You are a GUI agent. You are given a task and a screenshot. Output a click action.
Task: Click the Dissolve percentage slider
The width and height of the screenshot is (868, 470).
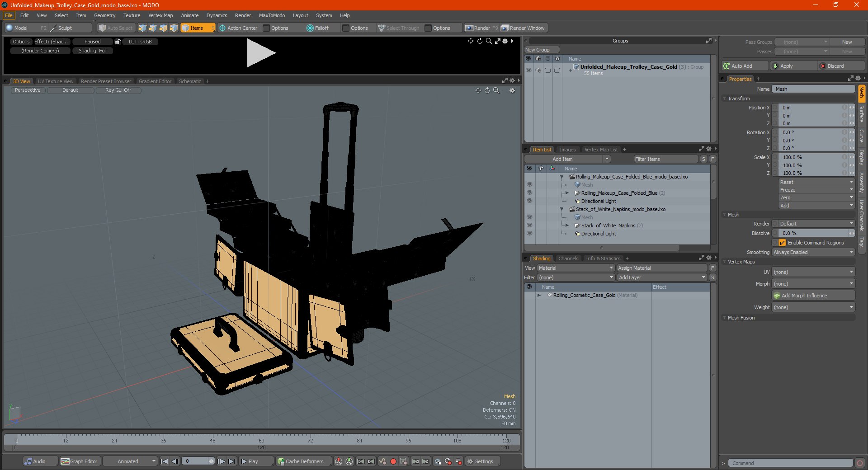813,233
